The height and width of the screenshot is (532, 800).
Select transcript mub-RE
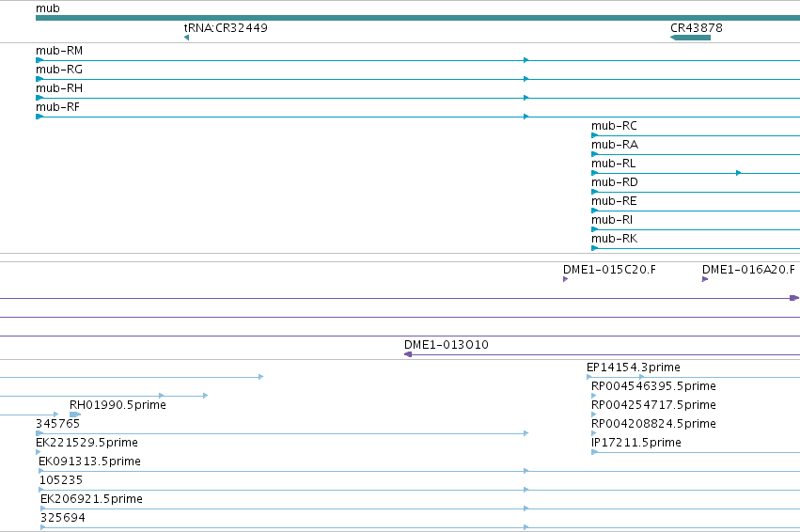point(614,201)
